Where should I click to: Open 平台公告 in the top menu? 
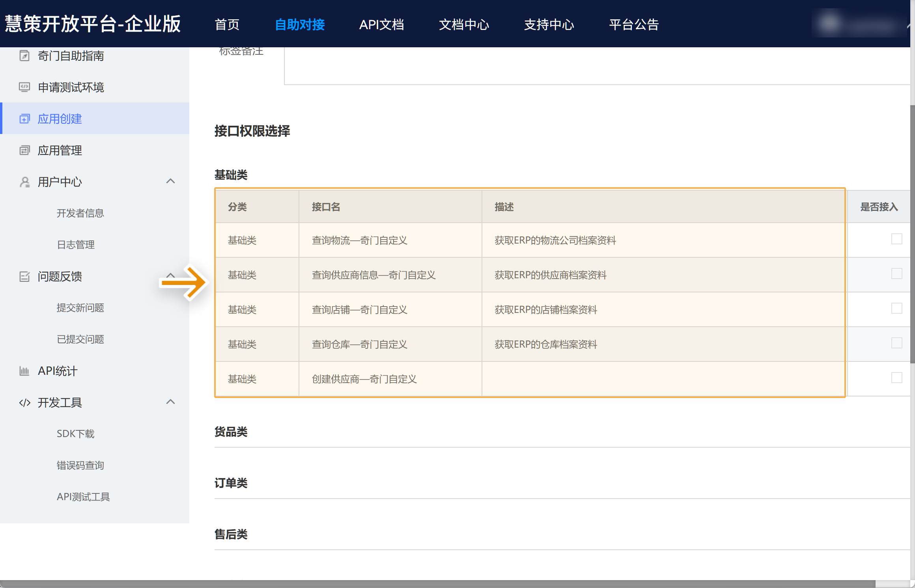point(634,24)
